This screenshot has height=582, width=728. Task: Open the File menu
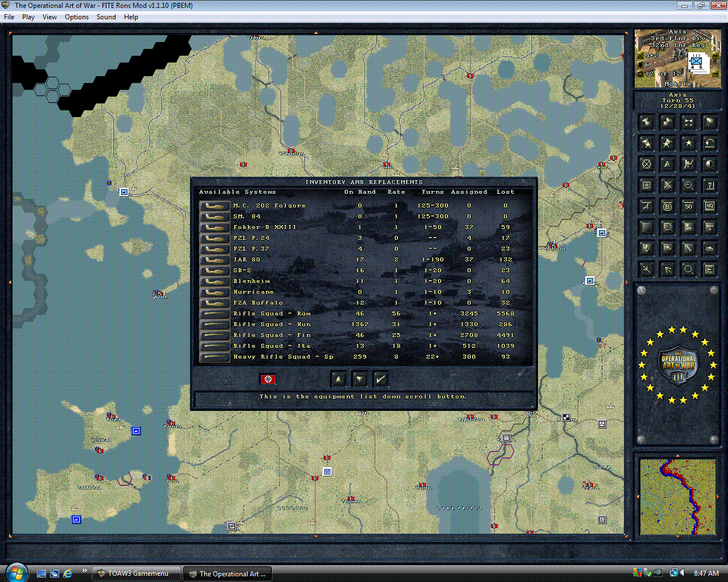9,17
